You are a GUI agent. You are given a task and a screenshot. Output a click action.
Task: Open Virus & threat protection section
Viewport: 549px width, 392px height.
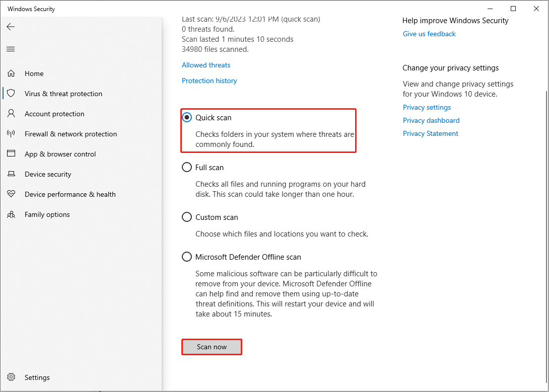tap(63, 94)
